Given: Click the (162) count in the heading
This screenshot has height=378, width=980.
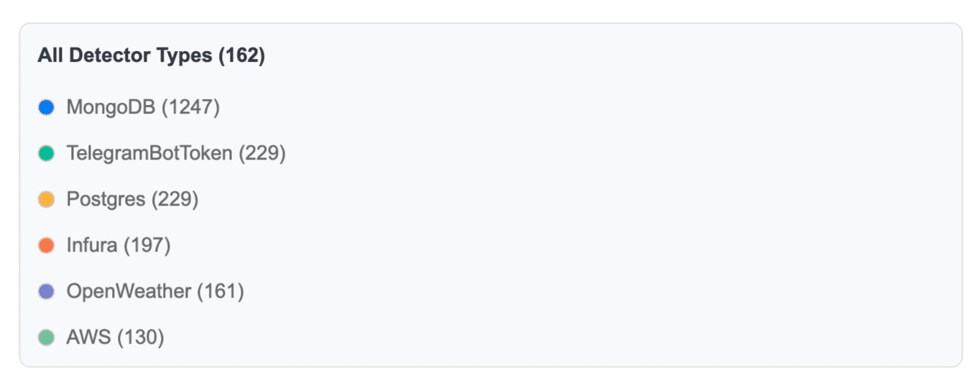Looking at the screenshot, I should 242,55.
